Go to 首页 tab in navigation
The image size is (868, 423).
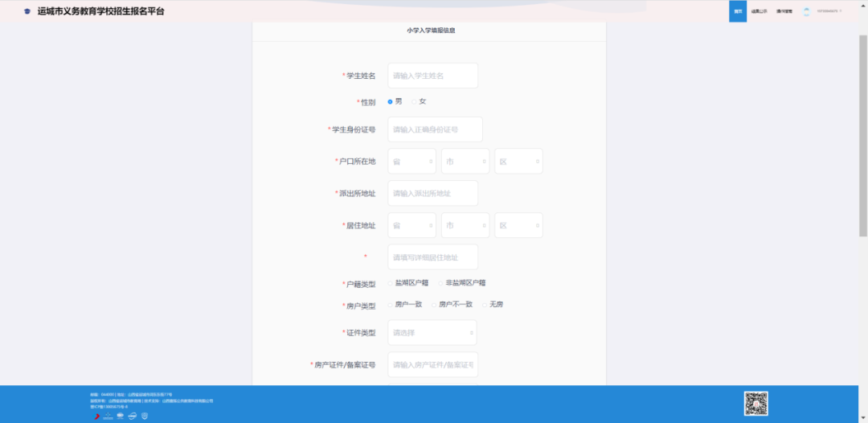(x=738, y=11)
